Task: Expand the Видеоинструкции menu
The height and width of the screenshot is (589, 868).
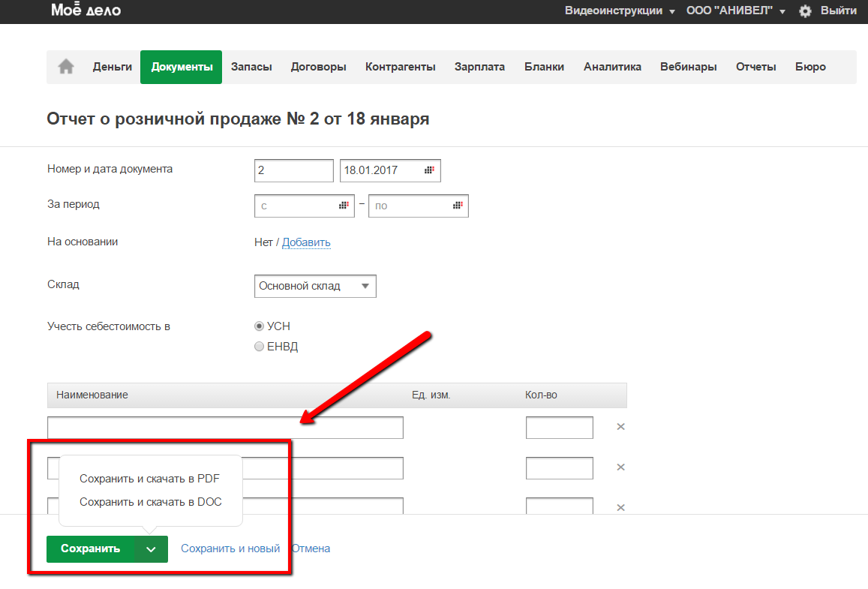Action: pos(620,11)
